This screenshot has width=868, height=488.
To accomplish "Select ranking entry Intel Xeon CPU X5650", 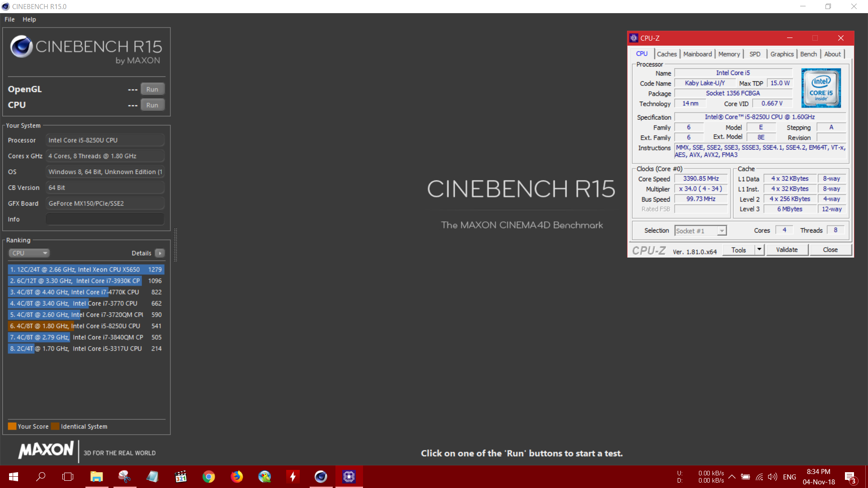I will (x=86, y=269).
